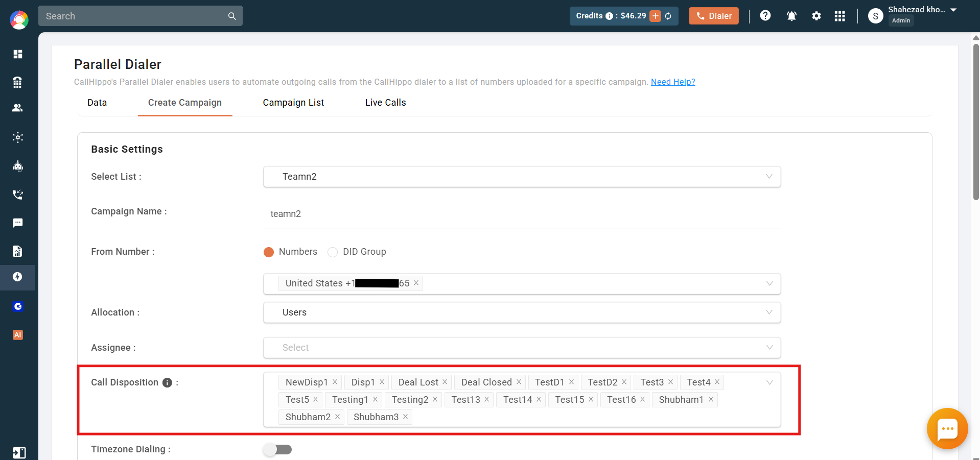Screen dimensions: 980x460
Task: Show Call Disposition info tooltip icon
Action: tap(167, 382)
